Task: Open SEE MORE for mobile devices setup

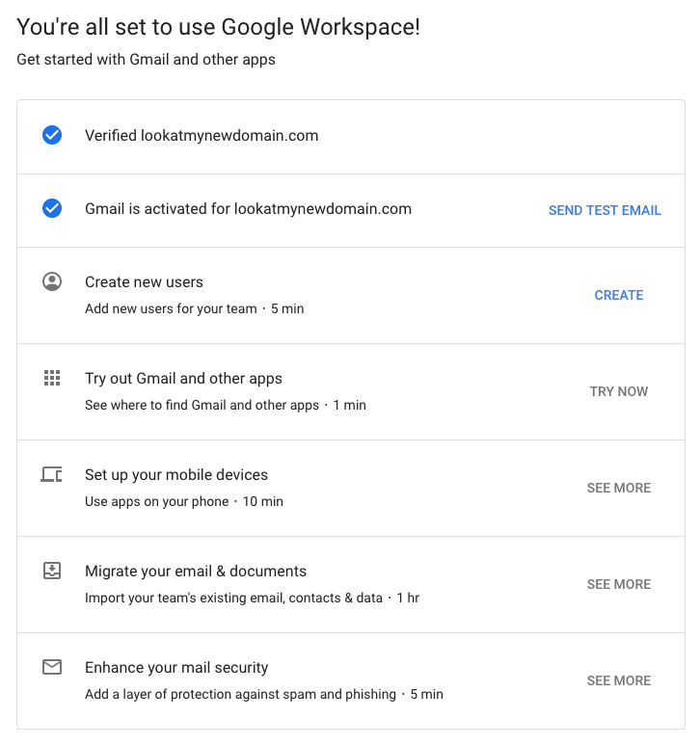Action: 618,488
